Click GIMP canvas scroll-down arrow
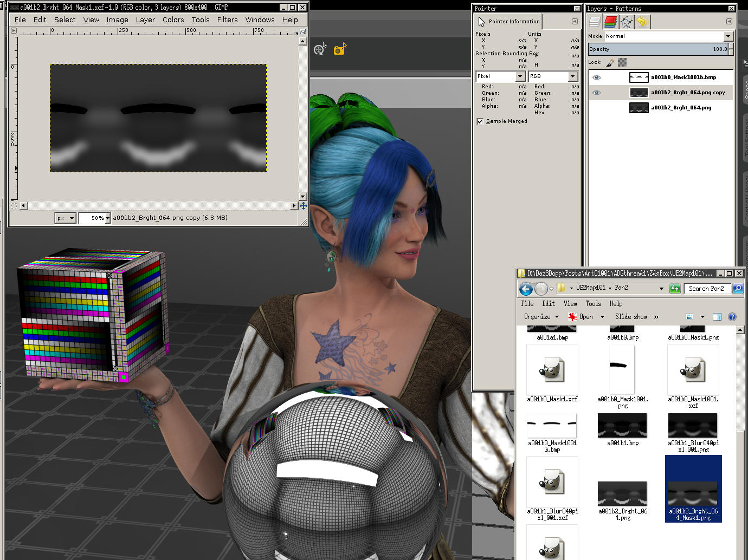This screenshot has height=560, width=748. pos(303,197)
